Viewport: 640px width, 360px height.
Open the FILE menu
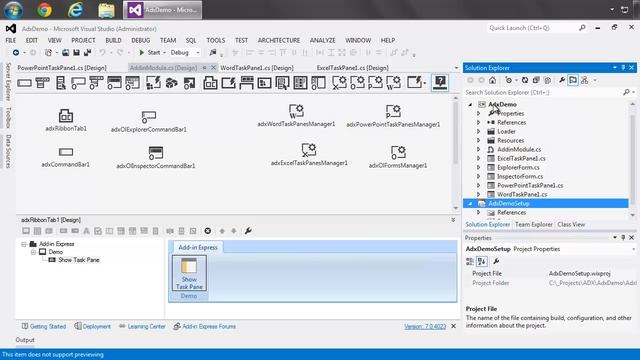pos(11,40)
